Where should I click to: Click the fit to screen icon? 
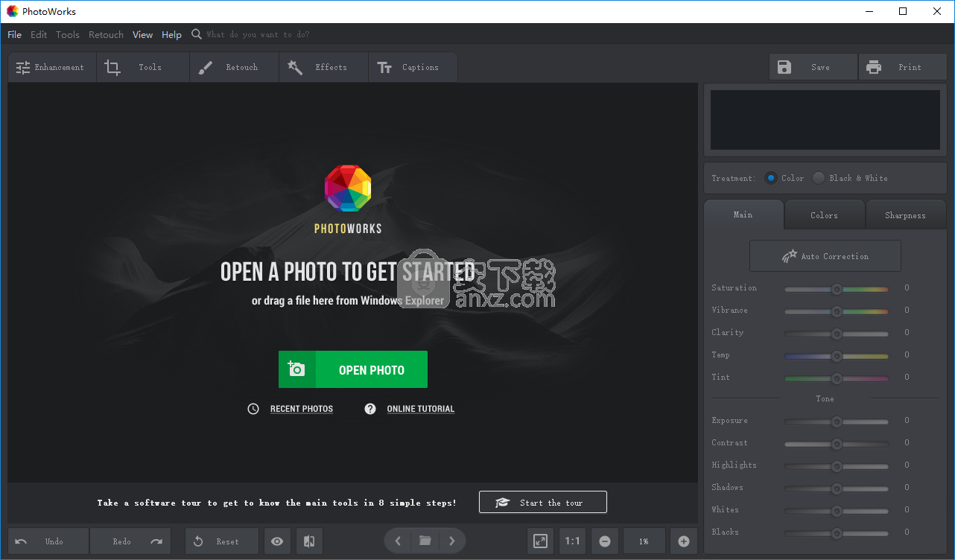tap(541, 541)
